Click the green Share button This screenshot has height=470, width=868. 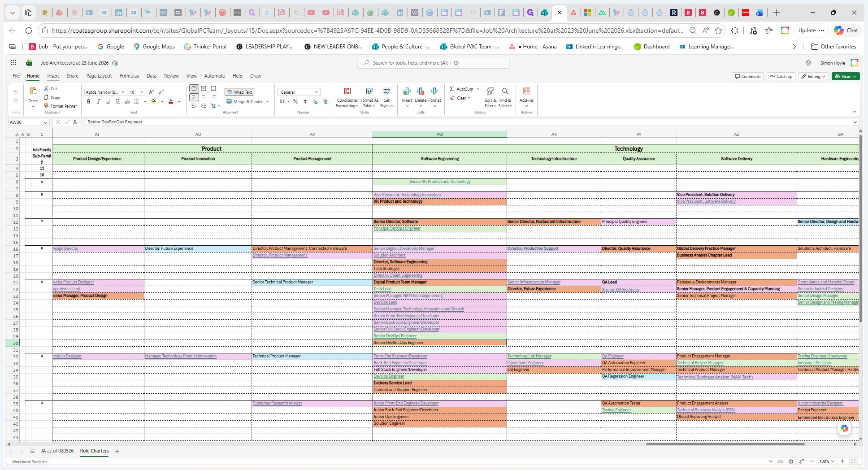coord(846,76)
